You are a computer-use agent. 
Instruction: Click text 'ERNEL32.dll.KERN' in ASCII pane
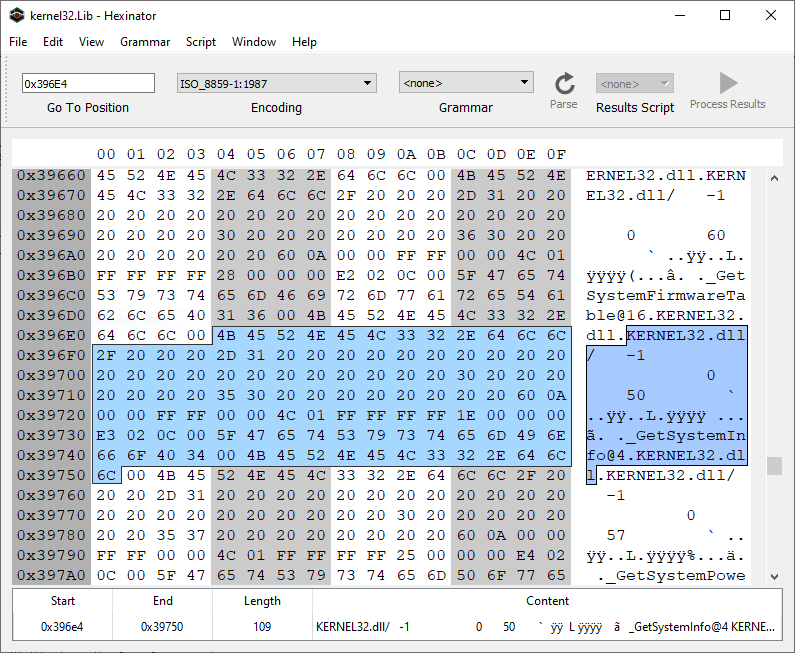click(666, 175)
